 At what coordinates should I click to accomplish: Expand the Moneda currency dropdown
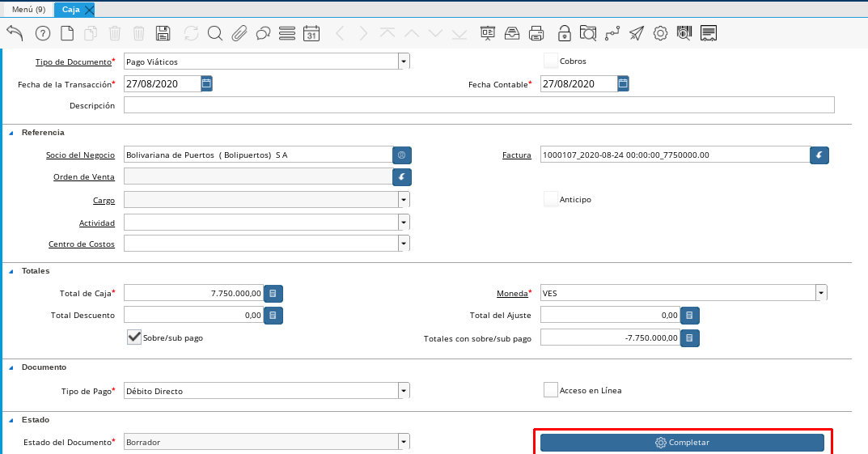click(x=820, y=293)
